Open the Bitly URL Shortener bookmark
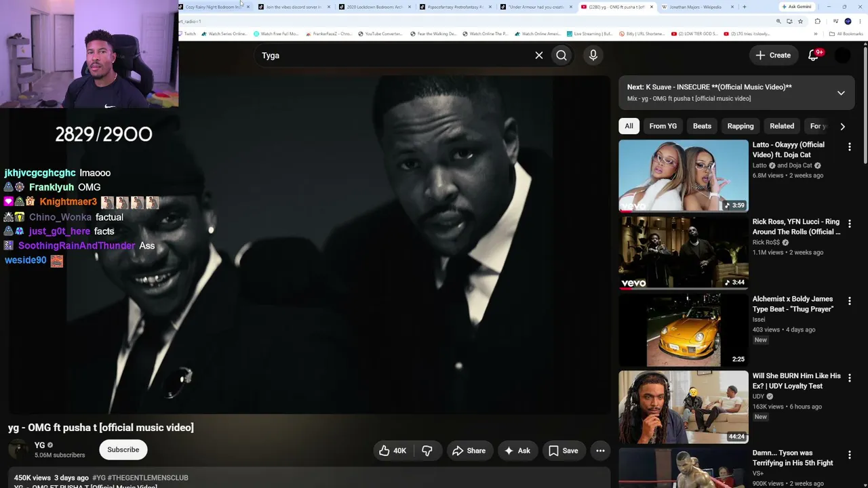868x488 pixels. [642, 33]
